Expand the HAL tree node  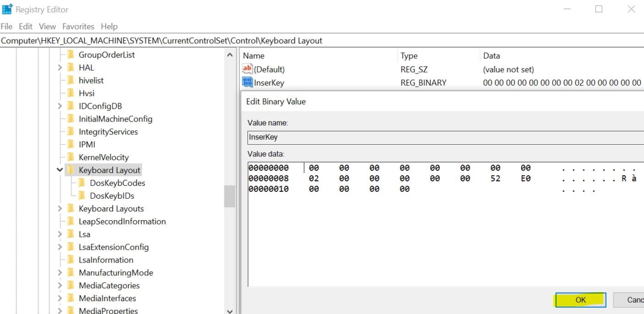pos(61,67)
